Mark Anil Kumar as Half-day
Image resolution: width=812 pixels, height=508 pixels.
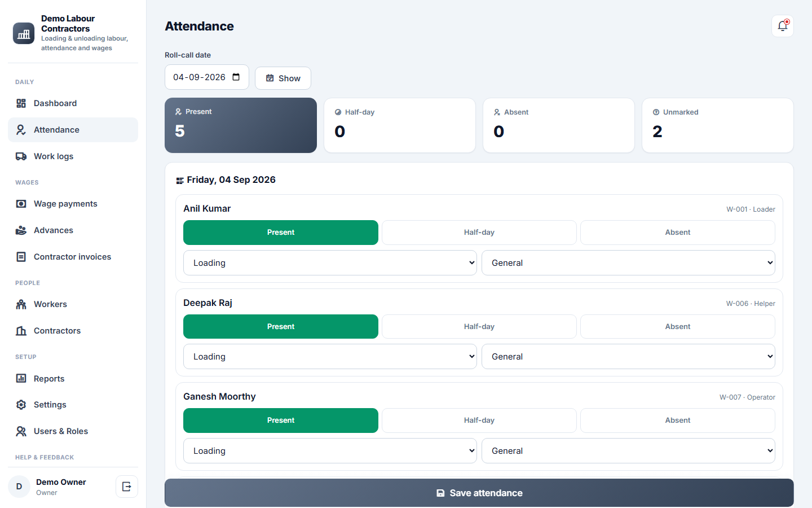pos(479,233)
